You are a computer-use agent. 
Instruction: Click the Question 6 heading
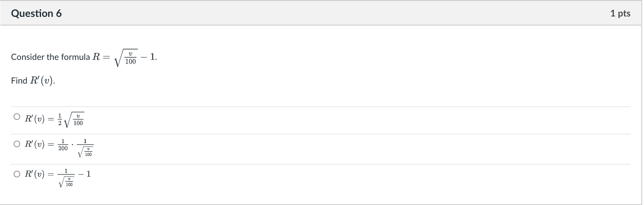[37, 13]
